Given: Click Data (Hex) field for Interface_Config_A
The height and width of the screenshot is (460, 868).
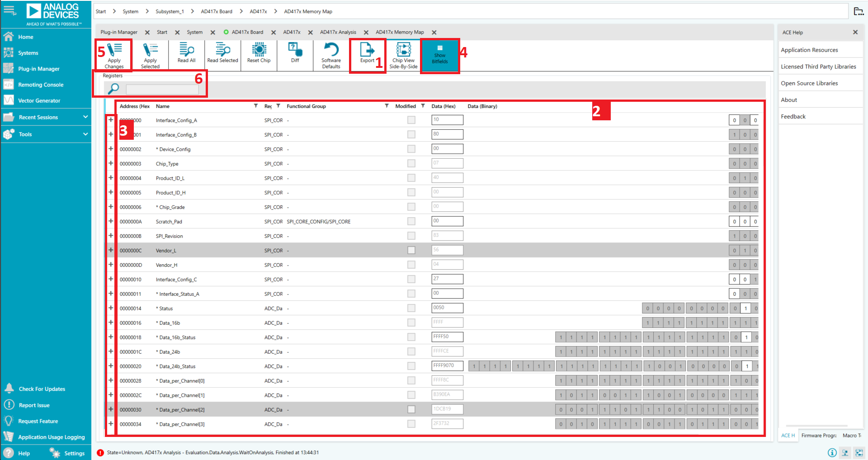Looking at the screenshot, I should click(x=447, y=120).
